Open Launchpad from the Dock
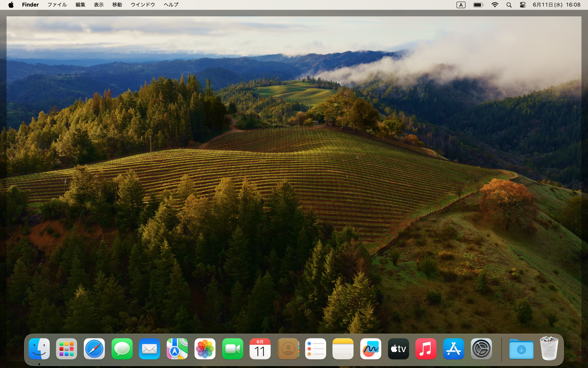Screen dimensions: 588x368 tap(67, 349)
